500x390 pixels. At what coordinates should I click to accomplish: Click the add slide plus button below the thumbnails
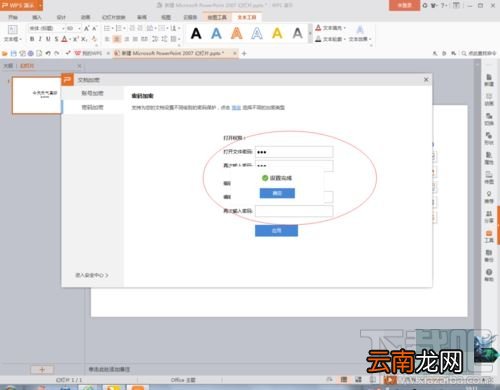(x=42, y=369)
